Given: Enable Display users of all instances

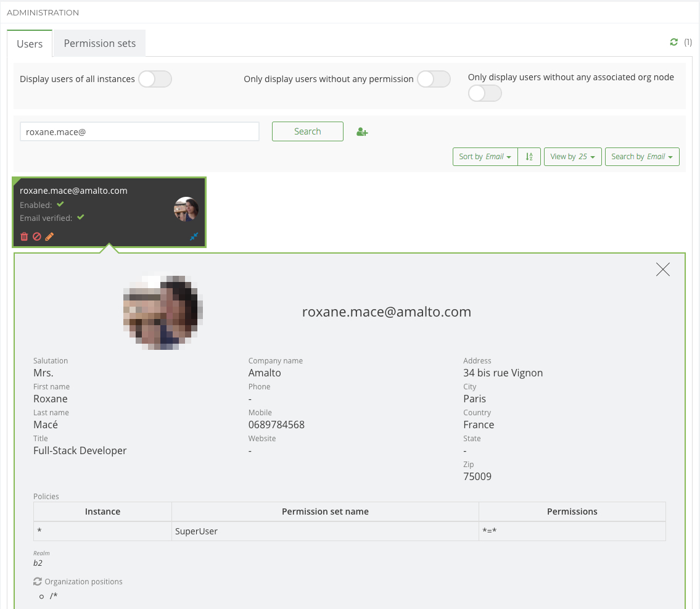Looking at the screenshot, I should click(155, 79).
